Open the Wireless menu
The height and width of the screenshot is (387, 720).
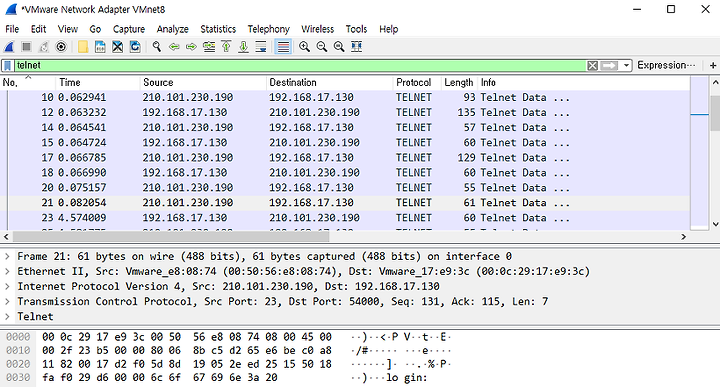317,29
